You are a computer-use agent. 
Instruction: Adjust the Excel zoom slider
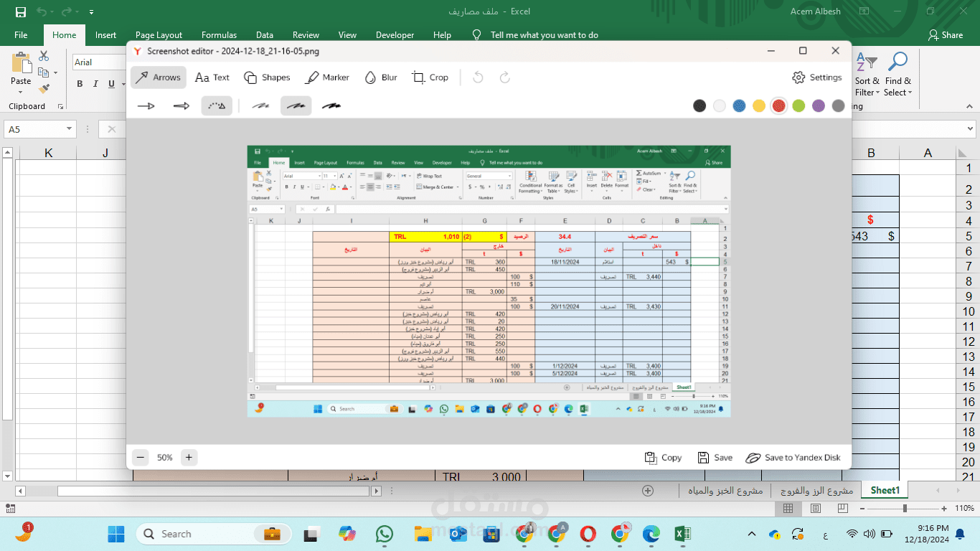[x=905, y=508]
